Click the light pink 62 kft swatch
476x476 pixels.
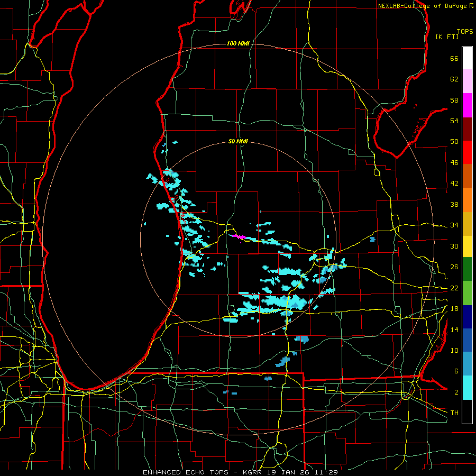(467, 81)
